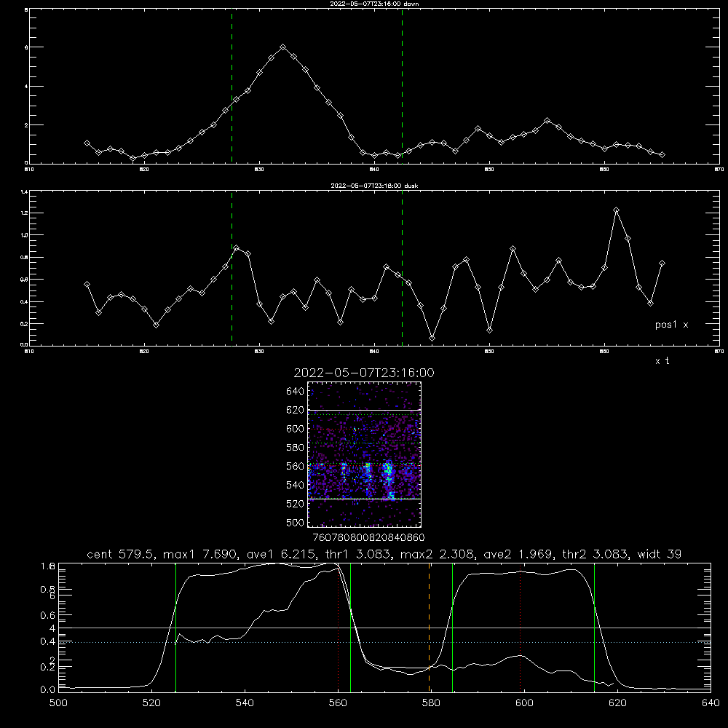Click the tallest diamond marker in dusk plot
This screenshot has height=728, width=728.
(x=616, y=210)
